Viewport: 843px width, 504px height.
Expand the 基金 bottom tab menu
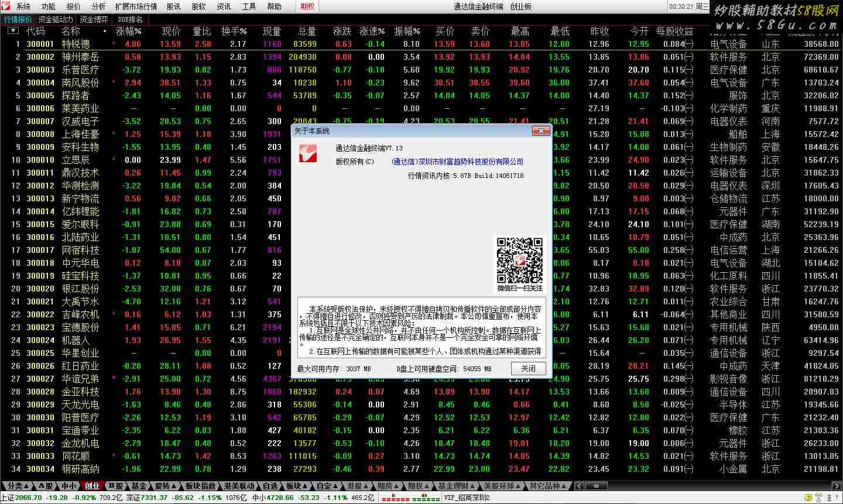click(139, 486)
